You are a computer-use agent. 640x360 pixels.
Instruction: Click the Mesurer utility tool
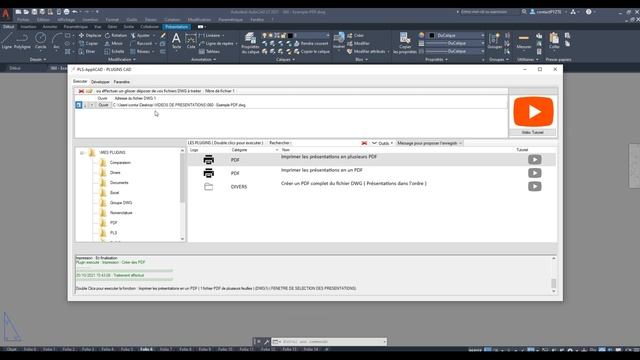pyautogui.click(x=524, y=41)
